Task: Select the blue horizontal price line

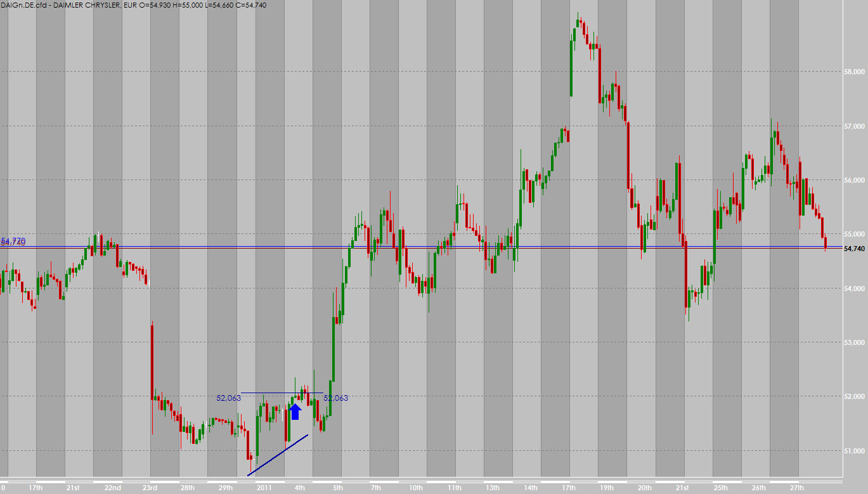Action: coord(444,246)
